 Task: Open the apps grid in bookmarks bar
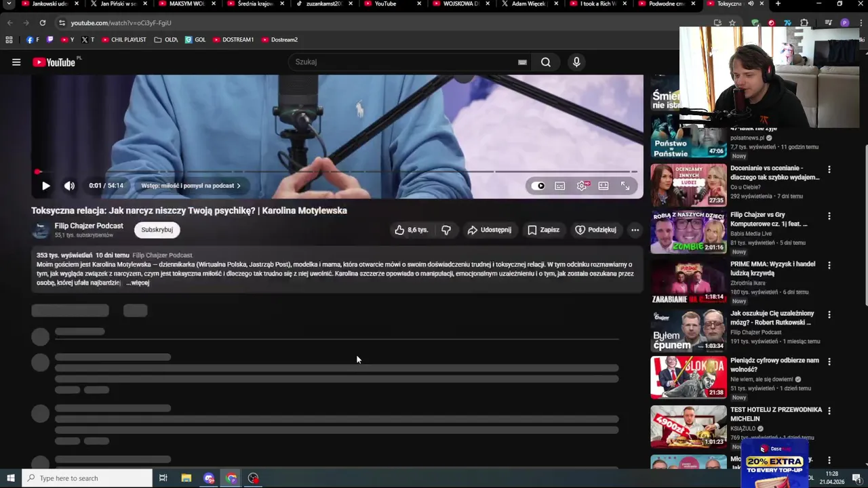click(x=9, y=39)
